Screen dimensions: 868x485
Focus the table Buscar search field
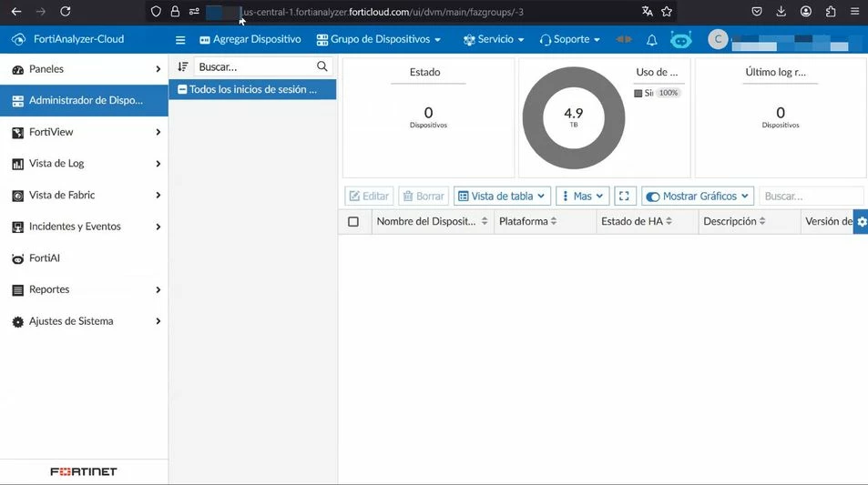coord(812,196)
